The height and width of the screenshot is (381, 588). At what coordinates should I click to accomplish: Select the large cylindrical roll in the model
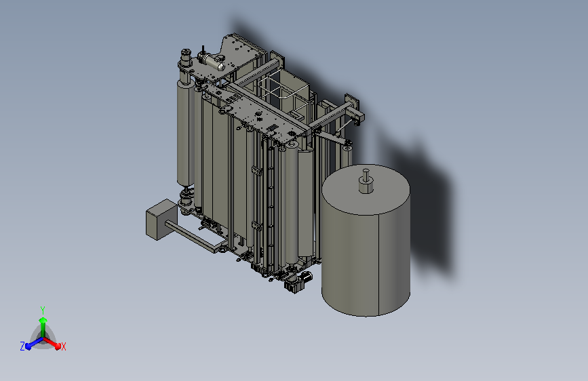click(x=366, y=240)
